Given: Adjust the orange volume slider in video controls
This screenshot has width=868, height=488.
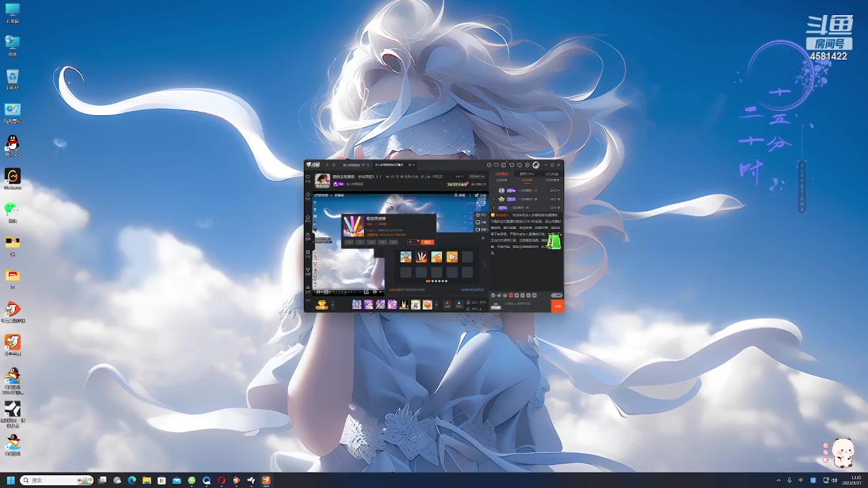Looking at the screenshot, I should (380, 291).
